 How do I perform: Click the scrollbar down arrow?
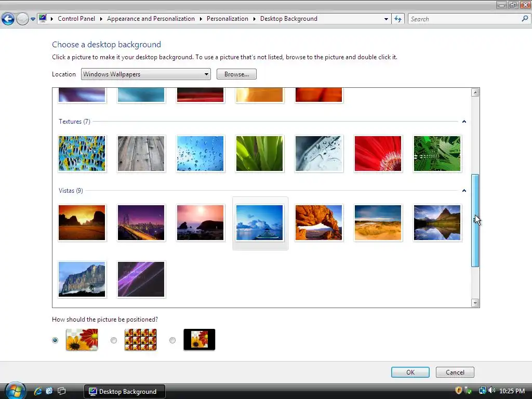(475, 303)
